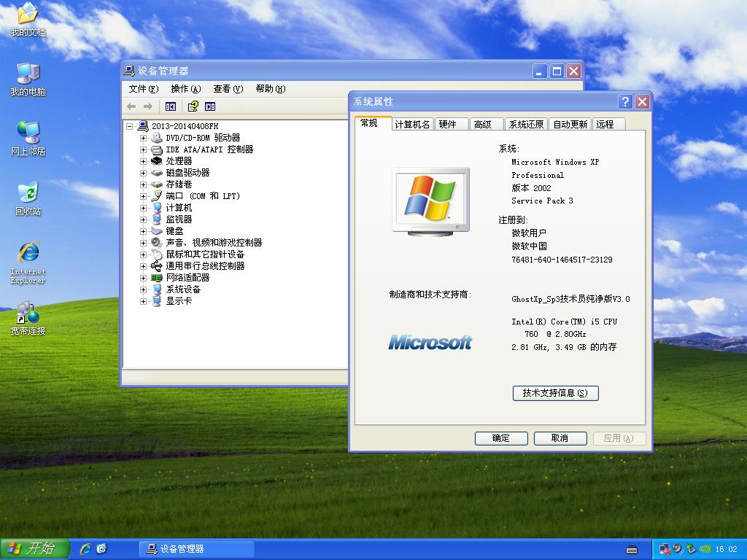This screenshot has height=560, width=747.
Task: Select the Internet Explorer desktop icon
Action: click(28, 263)
